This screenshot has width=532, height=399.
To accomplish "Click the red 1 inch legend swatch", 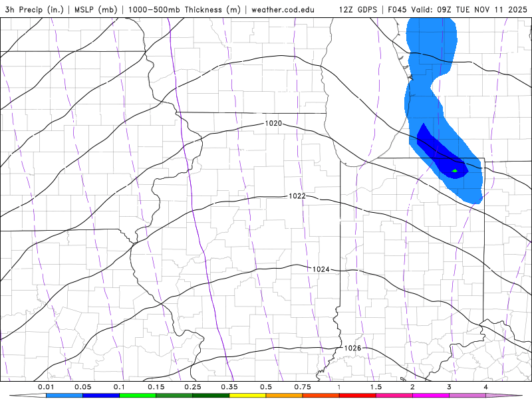I will [x=358, y=396].
